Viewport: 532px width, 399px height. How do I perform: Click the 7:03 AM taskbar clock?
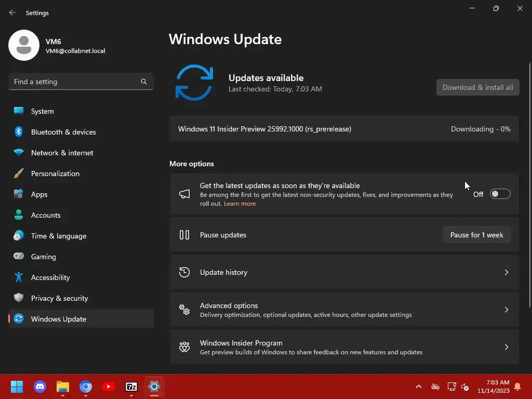click(x=494, y=387)
